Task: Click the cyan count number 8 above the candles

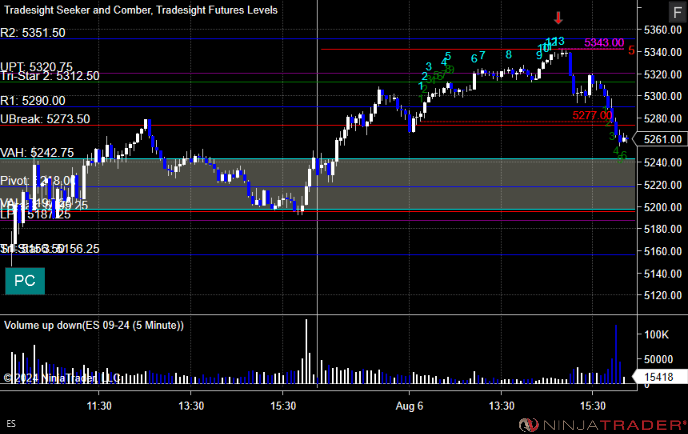Action: click(x=509, y=55)
